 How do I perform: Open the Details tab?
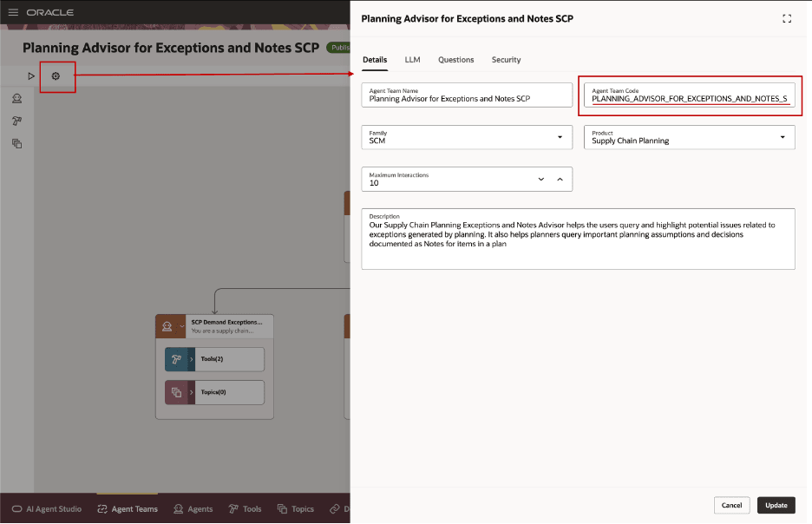(x=375, y=60)
